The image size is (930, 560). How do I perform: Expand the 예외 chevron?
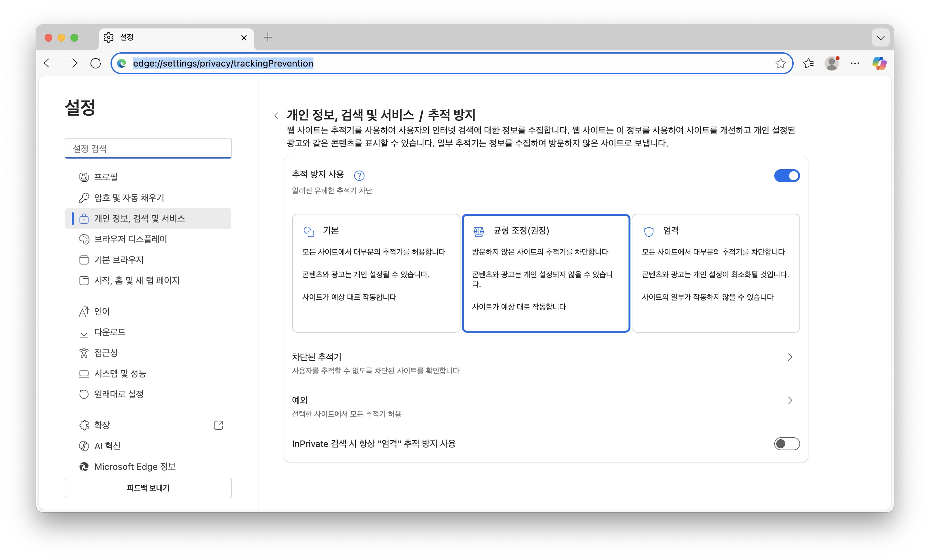click(x=790, y=400)
